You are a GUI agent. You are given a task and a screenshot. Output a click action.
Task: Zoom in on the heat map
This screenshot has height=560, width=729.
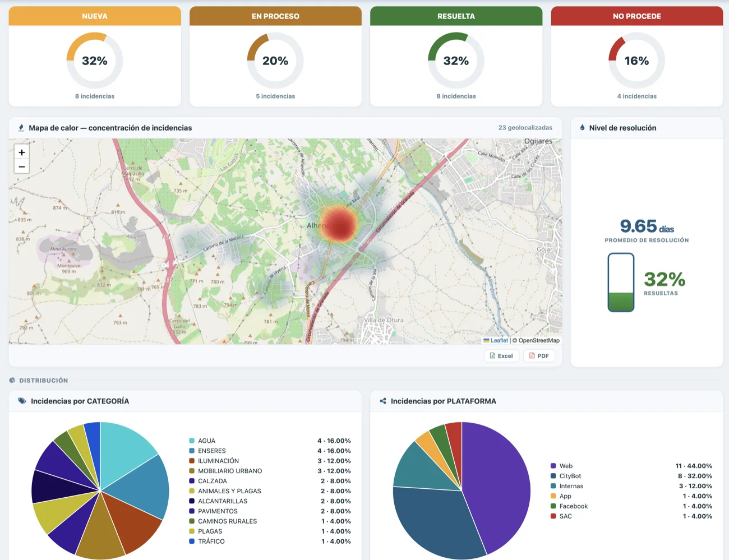coord(22,152)
